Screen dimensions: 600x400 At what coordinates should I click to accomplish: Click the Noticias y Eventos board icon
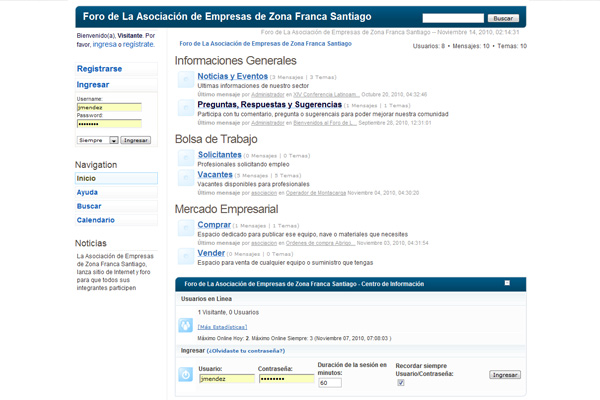tap(185, 80)
